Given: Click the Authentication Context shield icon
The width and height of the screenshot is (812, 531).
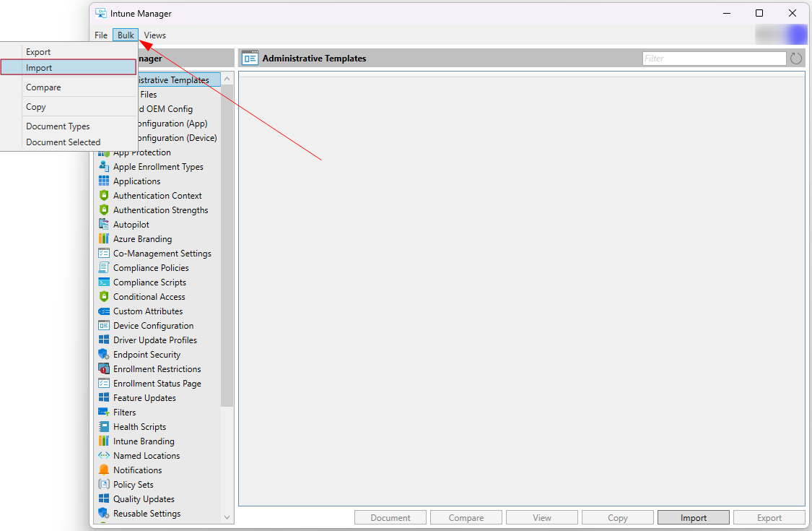Looking at the screenshot, I should point(103,196).
